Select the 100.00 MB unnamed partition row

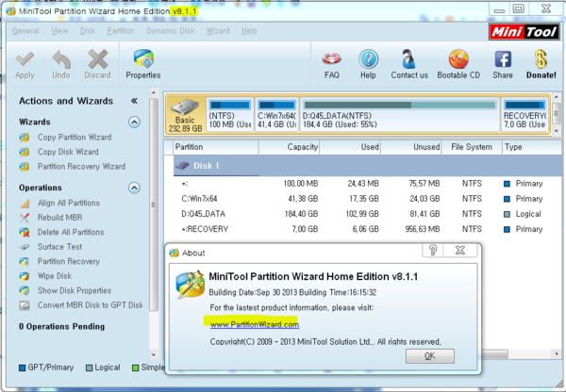(368, 184)
